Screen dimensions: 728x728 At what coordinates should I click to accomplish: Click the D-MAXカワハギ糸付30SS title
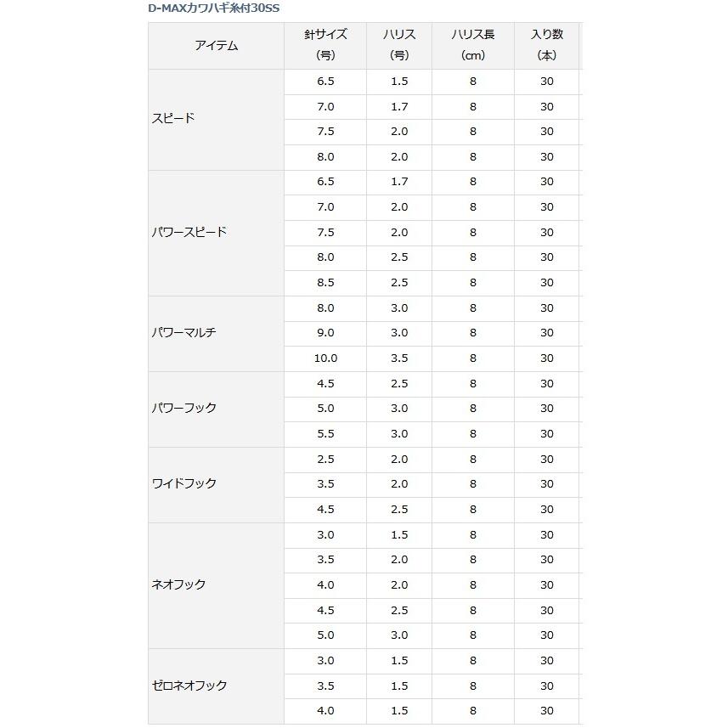(x=213, y=8)
